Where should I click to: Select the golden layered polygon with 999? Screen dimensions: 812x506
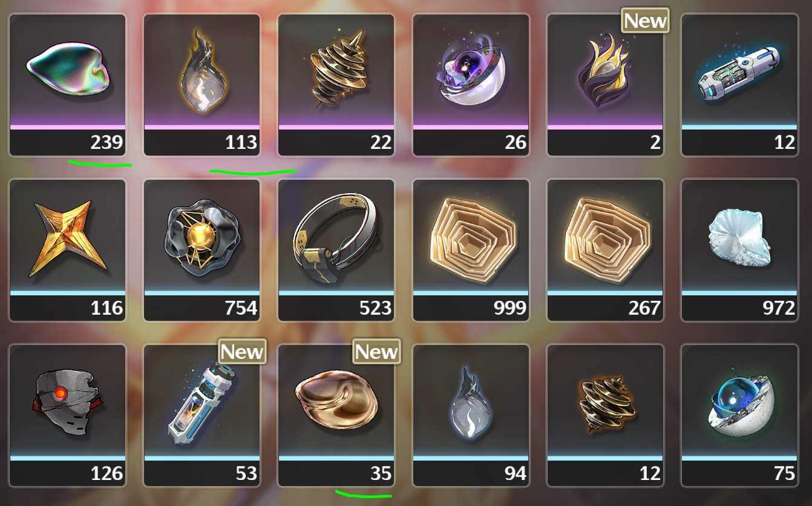point(471,250)
